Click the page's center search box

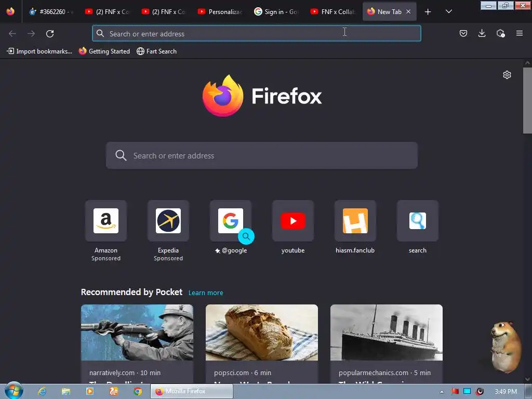pyautogui.click(x=262, y=155)
